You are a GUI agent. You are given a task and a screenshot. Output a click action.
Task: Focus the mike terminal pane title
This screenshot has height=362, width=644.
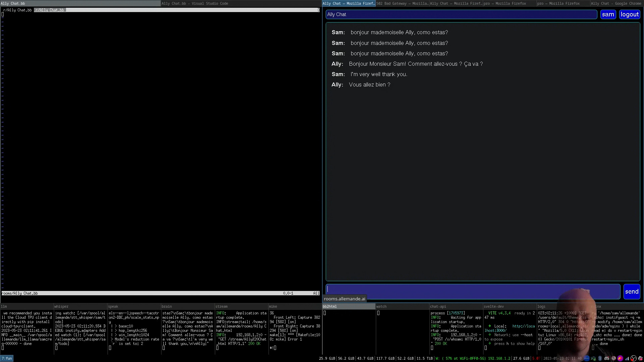pyautogui.click(x=295, y=306)
